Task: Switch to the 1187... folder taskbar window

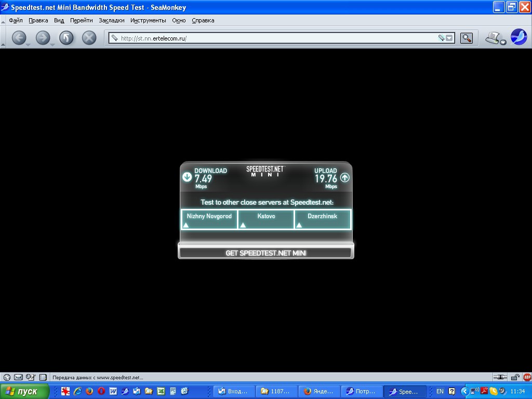Action: pyautogui.click(x=276, y=392)
